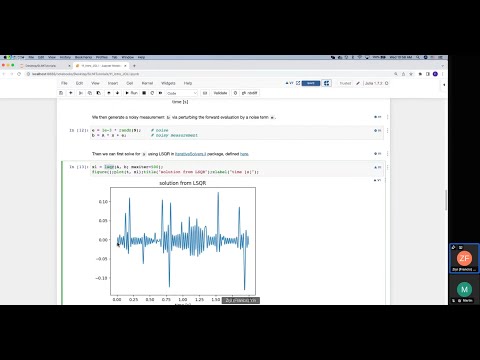Screen dimensions: 480x360
Task: Restart the kernel with circular arrow icon
Action: (x=152, y=93)
